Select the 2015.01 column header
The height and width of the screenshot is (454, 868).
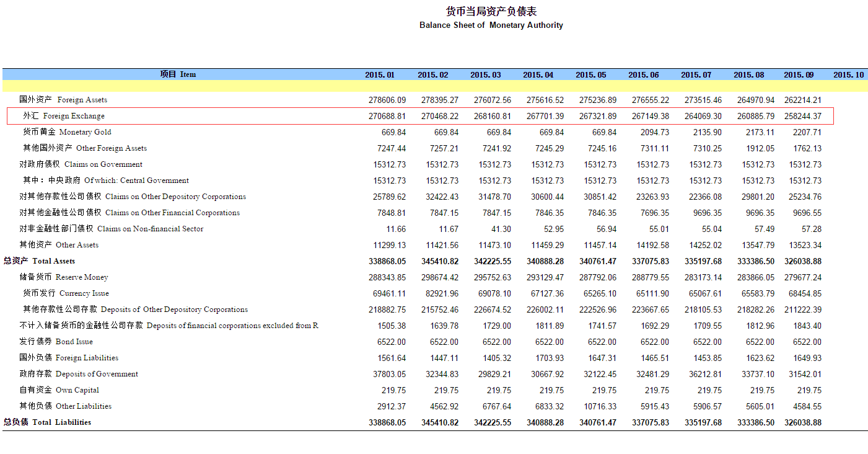coord(380,74)
